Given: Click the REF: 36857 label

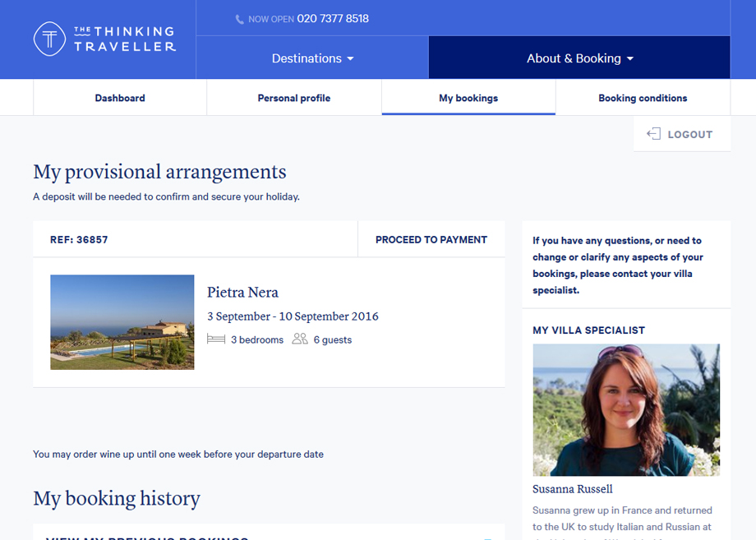Looking at the screenshot, I should (79, 240).
